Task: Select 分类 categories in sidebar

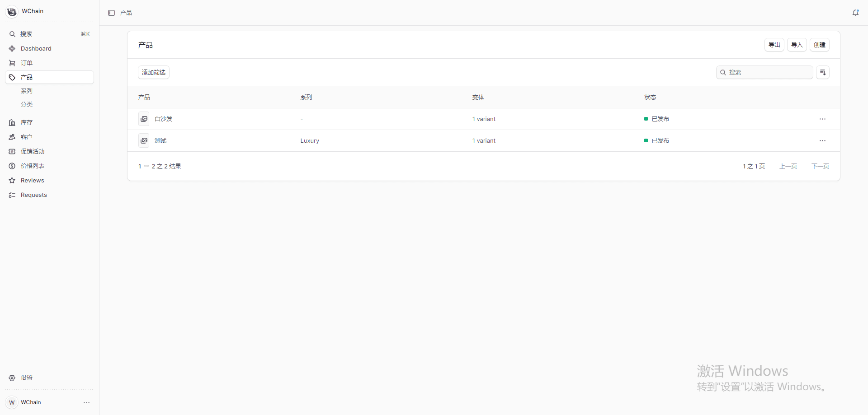Action: [x=27, y=104]
